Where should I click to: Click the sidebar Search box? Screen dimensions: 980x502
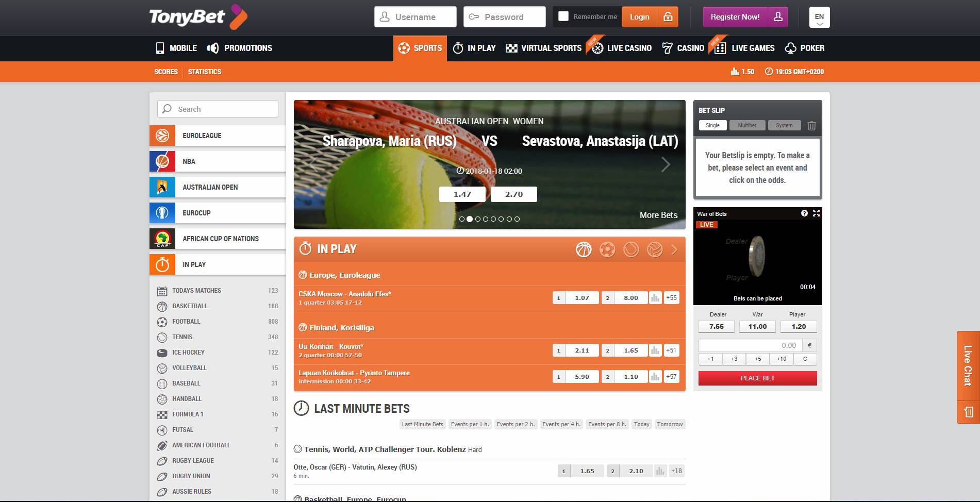(218, 109)
